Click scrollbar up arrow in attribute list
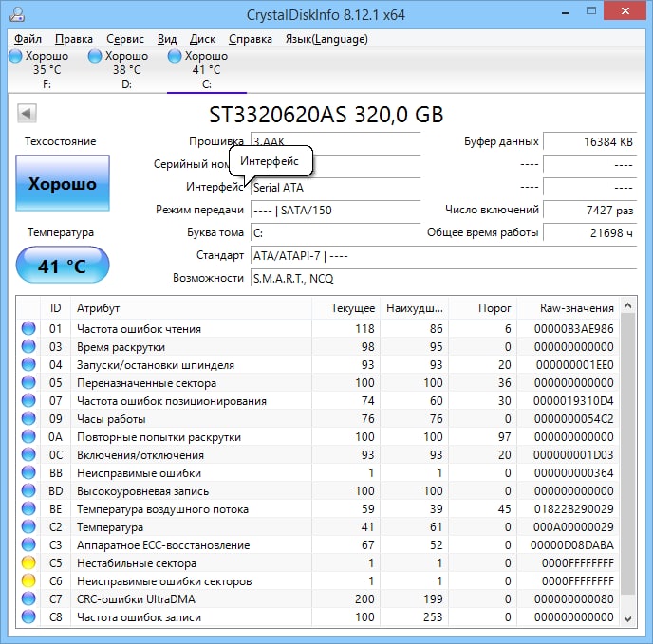Viewport: 653px width, 644px height. tap(628, 306)
